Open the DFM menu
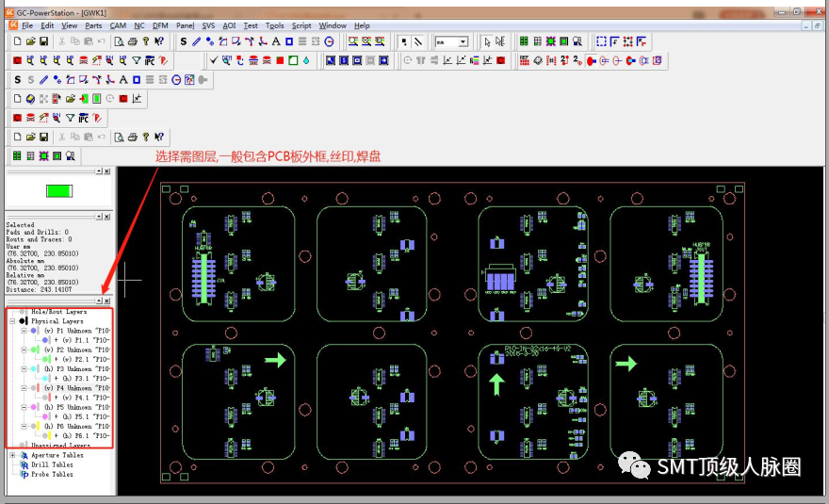 (x=160, y=25)
